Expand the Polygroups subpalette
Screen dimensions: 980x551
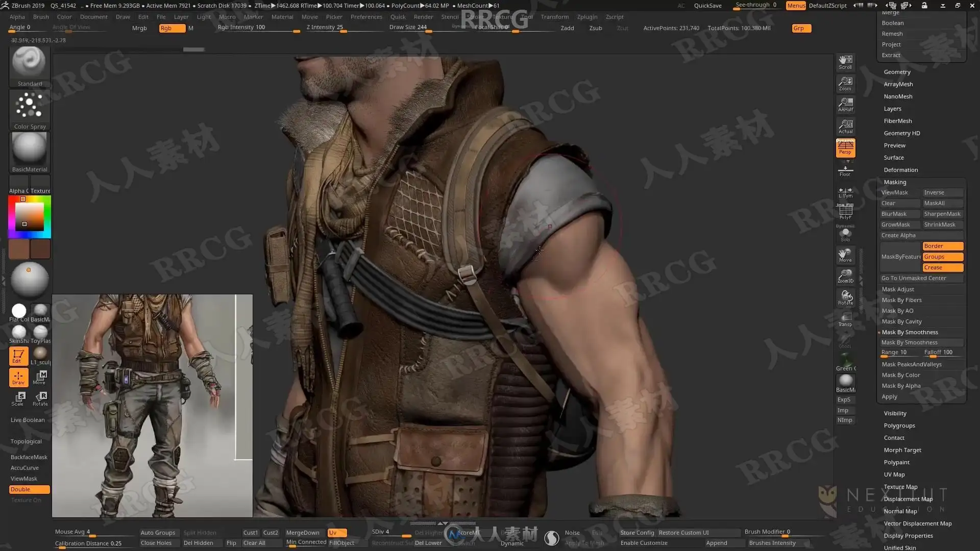[899, 425]
